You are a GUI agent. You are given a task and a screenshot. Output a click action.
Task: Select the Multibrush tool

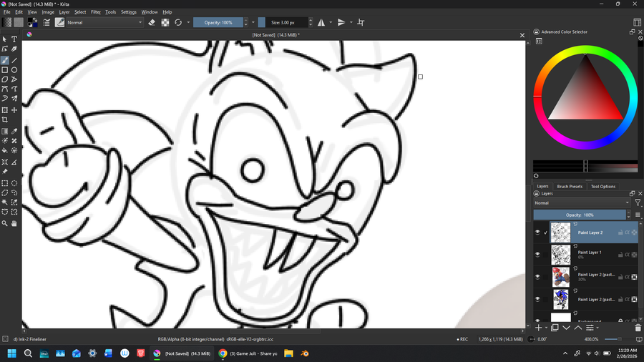click(14, 99)
